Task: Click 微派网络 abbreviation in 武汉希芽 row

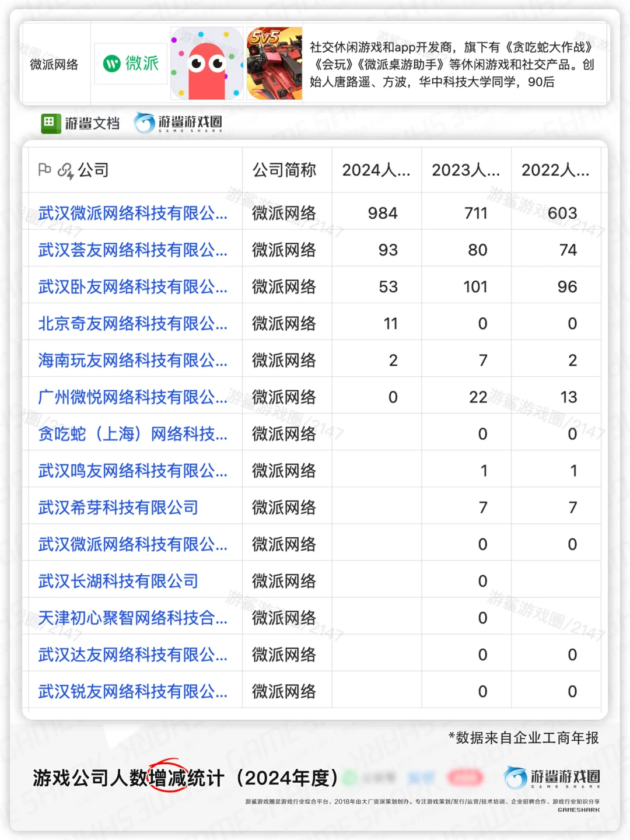Action: click(x=284, y=508)
